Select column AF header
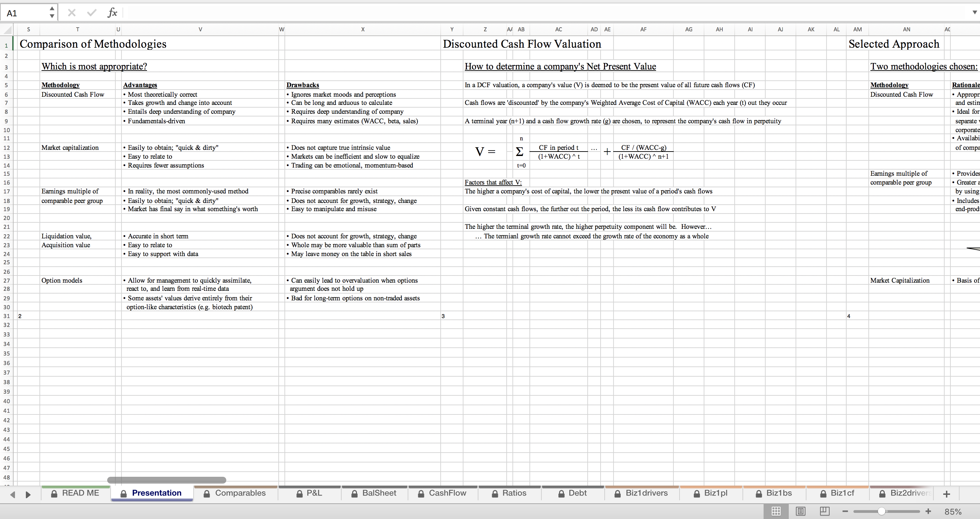Screen dimensions: 980x519 coord(643,29)
